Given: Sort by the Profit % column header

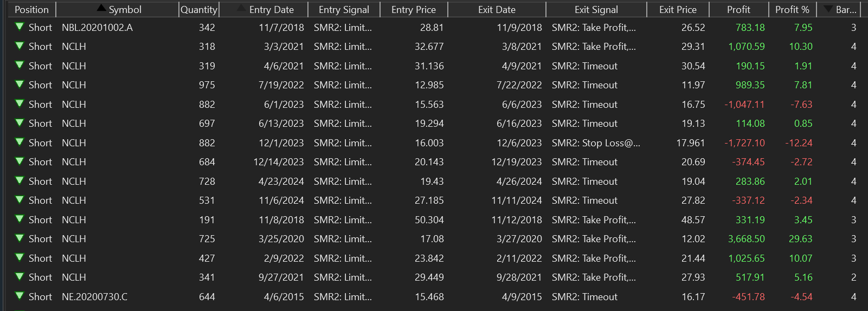Looking at the screenshot, I should 792,10.
